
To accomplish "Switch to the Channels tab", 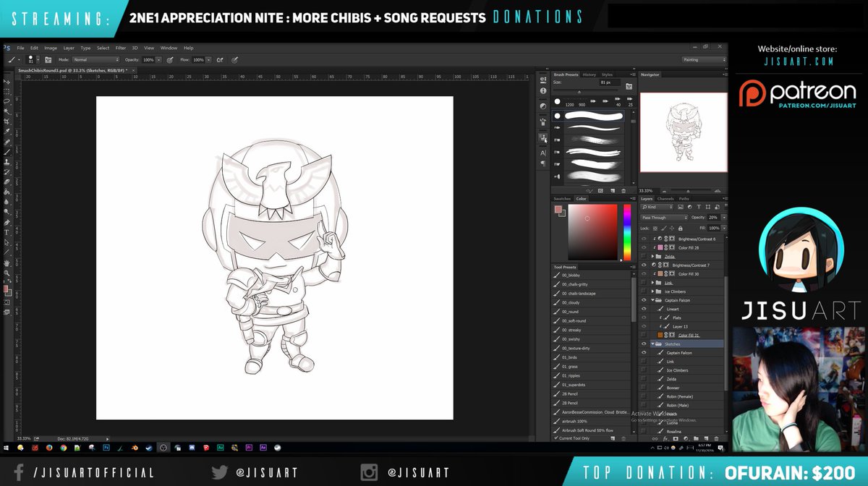I will (665, 198).
